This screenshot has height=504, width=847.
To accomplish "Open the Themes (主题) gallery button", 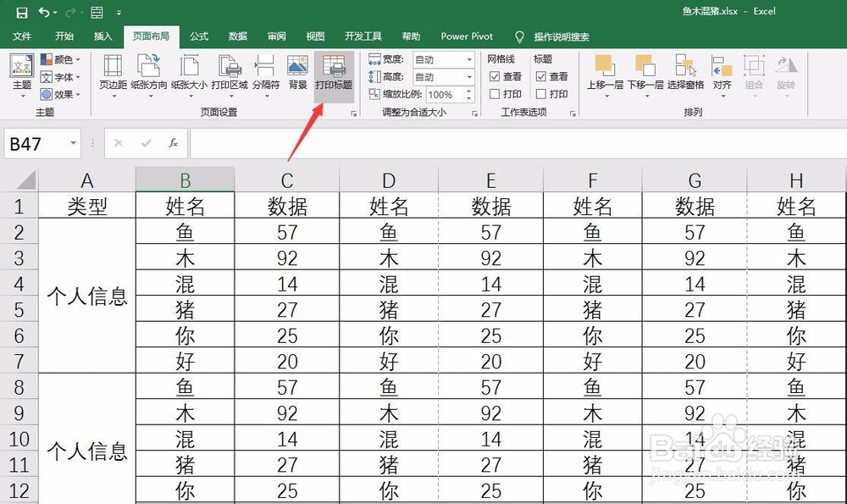I will pos(22,75).
